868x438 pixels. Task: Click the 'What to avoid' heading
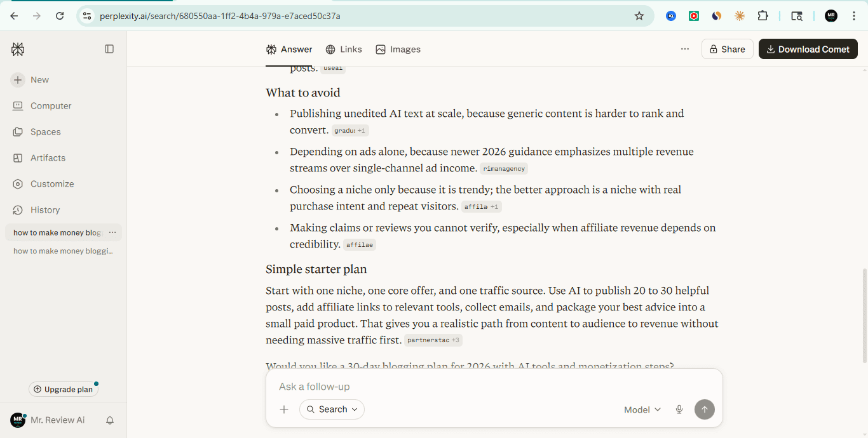point(303,93)
